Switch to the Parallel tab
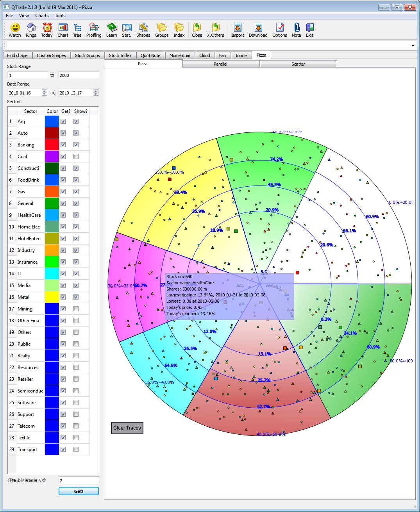 tap(221, 64)
